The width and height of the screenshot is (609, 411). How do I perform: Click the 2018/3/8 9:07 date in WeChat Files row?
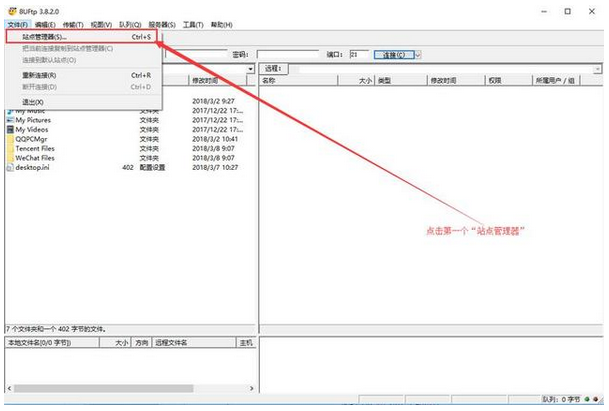[x=213, y=158]
